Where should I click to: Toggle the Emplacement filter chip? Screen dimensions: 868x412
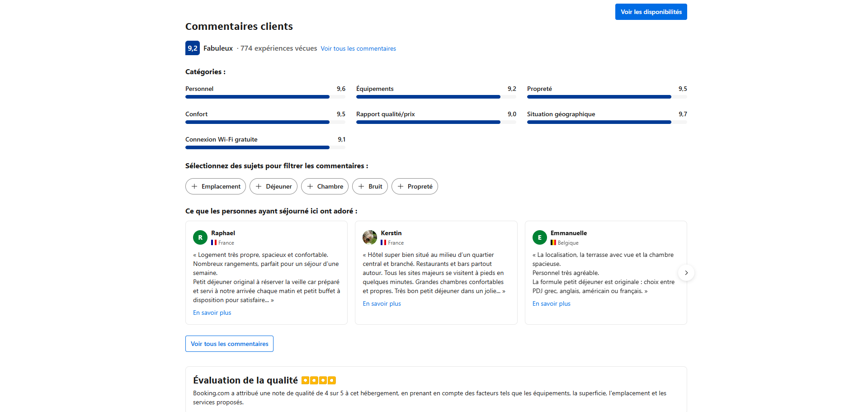click(216, 186)
